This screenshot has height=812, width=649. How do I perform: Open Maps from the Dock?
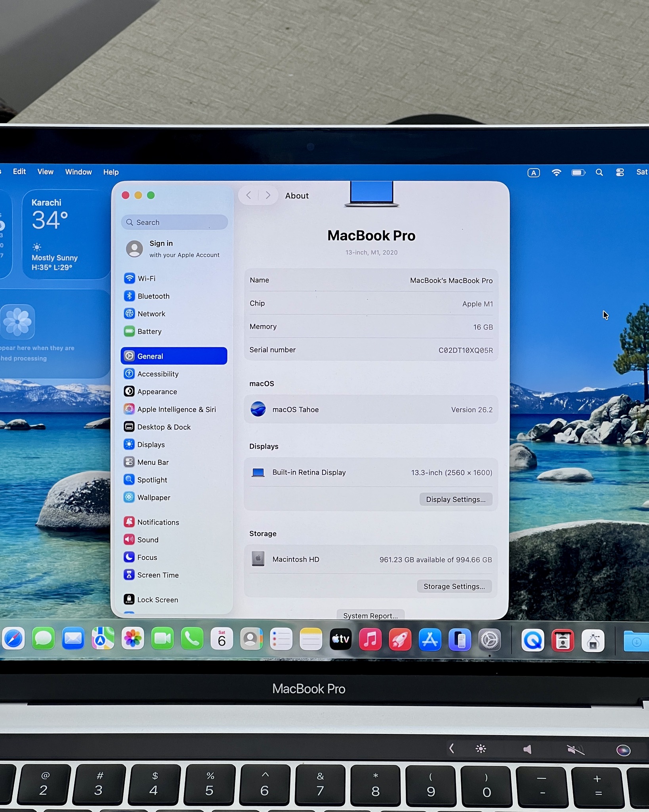103,639
